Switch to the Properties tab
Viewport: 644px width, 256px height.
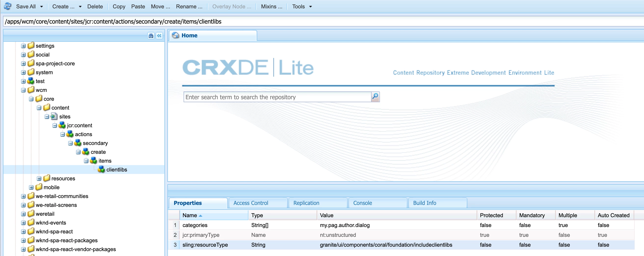(198, 203)
